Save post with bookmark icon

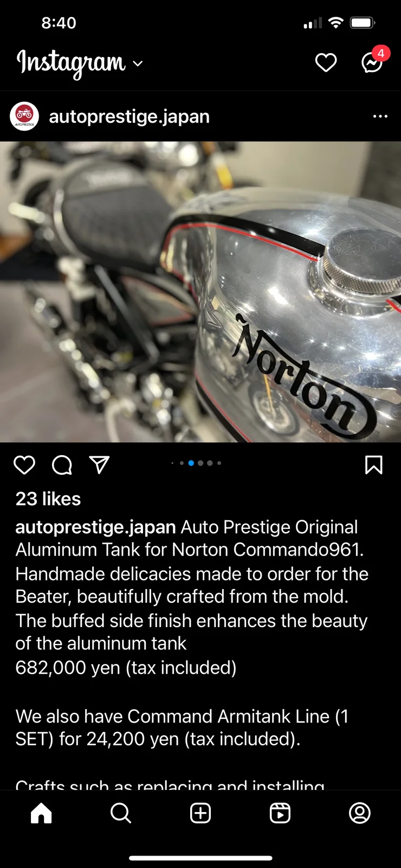point(374,465)
